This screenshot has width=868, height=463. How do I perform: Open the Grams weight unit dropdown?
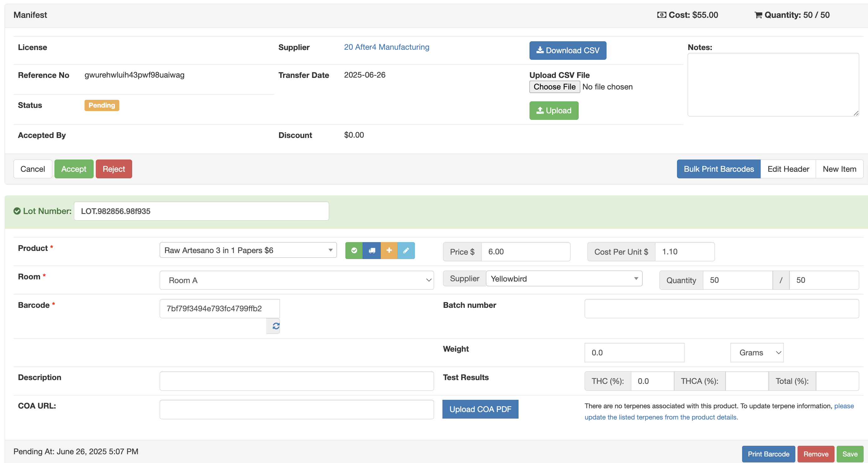click(757, 353)
